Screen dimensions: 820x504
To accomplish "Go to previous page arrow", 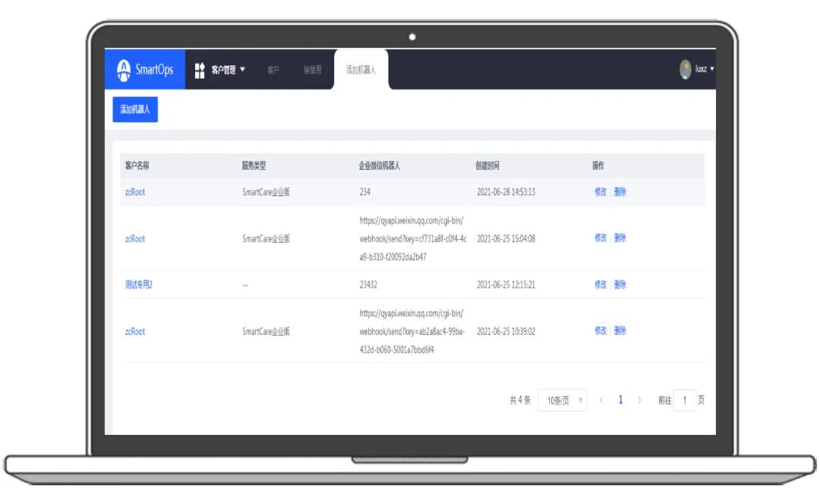I will pyautogui.click(x=601, y=400).
